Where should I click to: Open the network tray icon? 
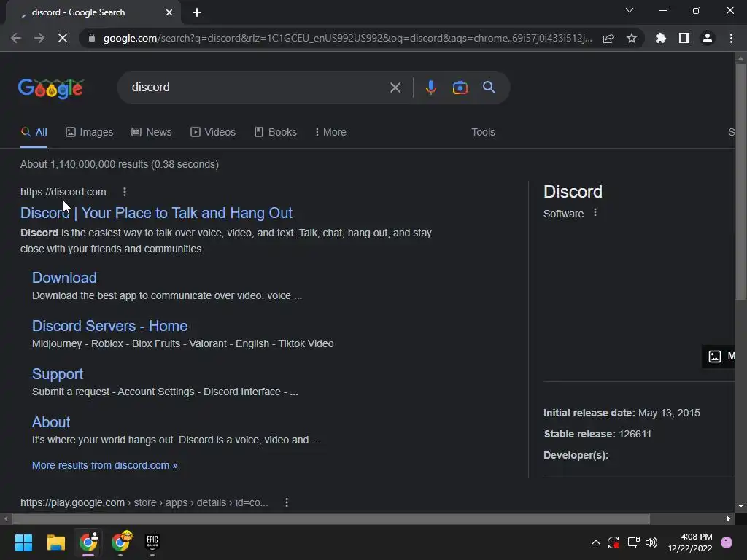coord(633,542)
